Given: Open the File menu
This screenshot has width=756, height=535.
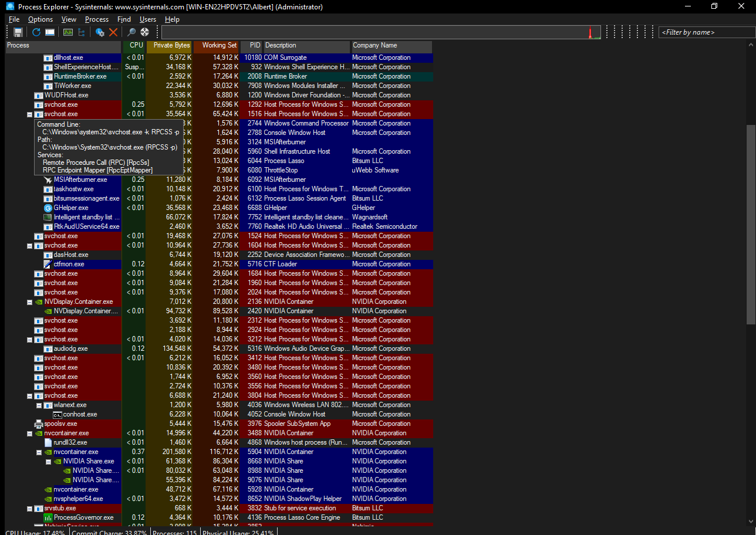Looking at the screenshot, I should pos(14,19).
